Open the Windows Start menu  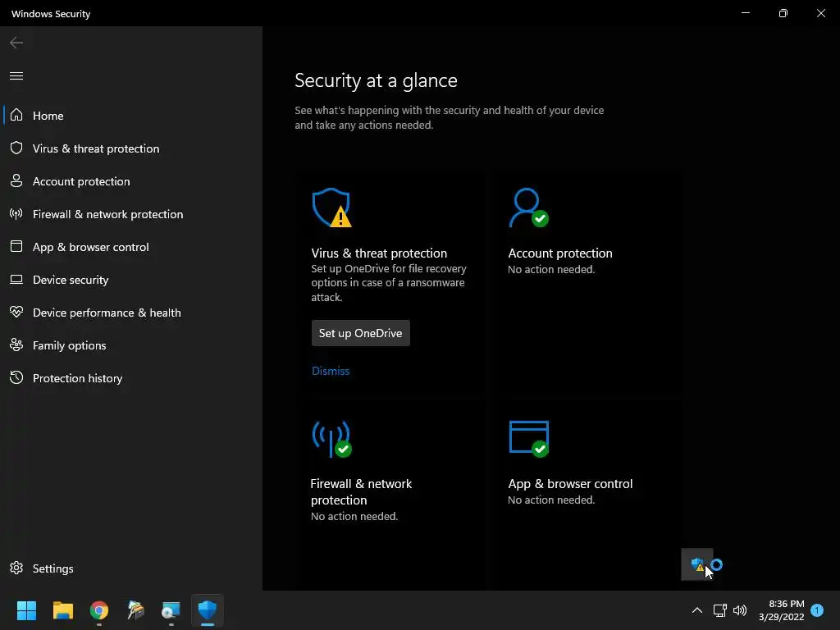26,610
